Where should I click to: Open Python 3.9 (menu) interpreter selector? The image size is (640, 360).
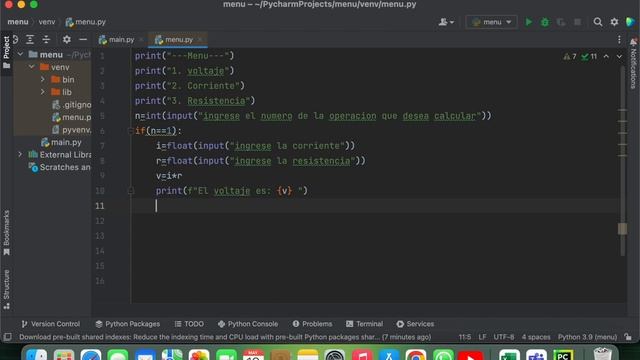[587, 337]
